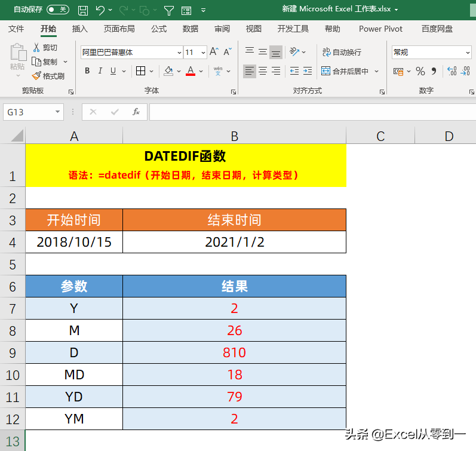
Task: Click the decrease decimal icon
Action: click(x=465, y=71)
